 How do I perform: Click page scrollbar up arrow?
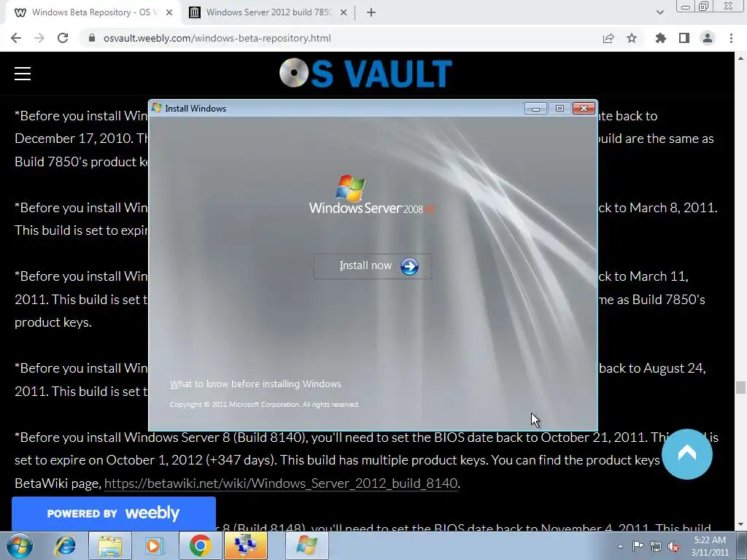click(741, 58)
